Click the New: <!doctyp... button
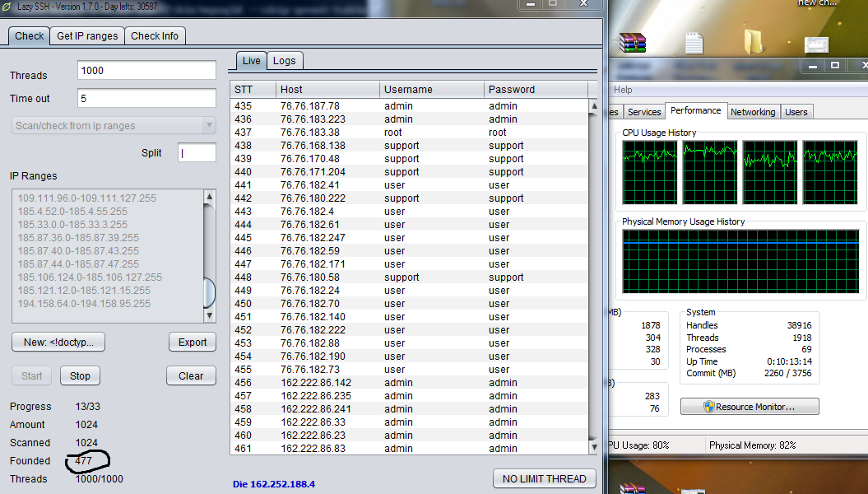Screen dimensions: 868x494 (x=58, y=343)
